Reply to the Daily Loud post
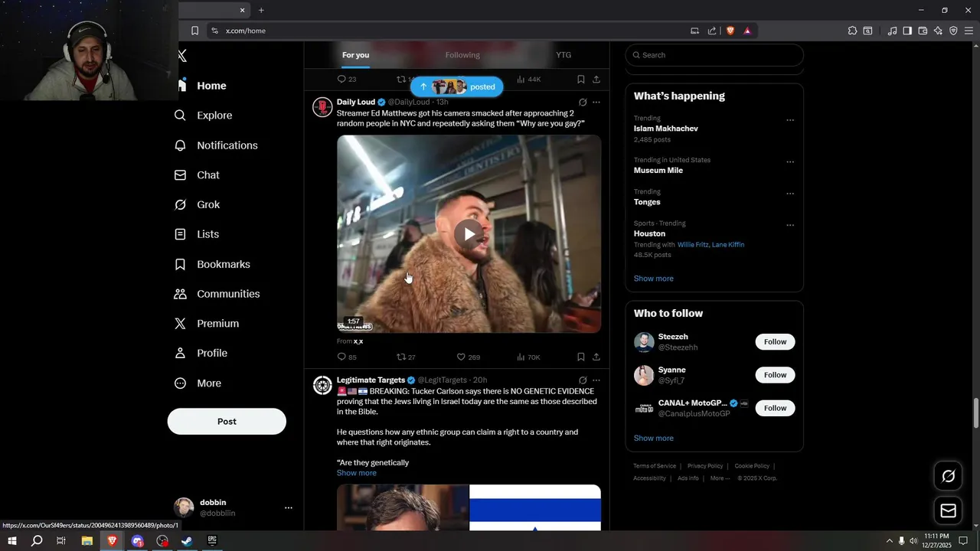Image resolution: width=980 pixels, height=551 pixels. point(347,357)
